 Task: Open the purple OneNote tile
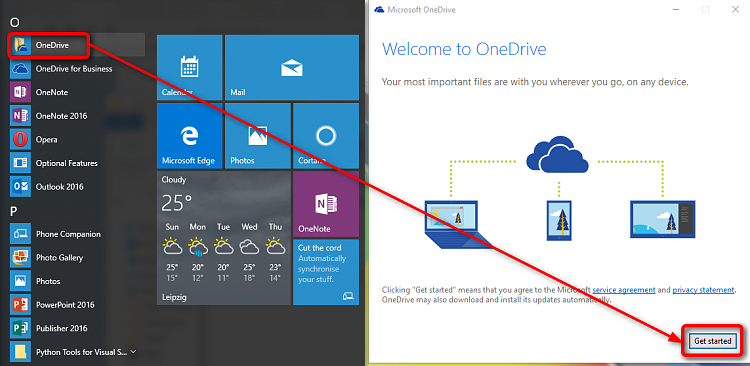pos(326,204)
